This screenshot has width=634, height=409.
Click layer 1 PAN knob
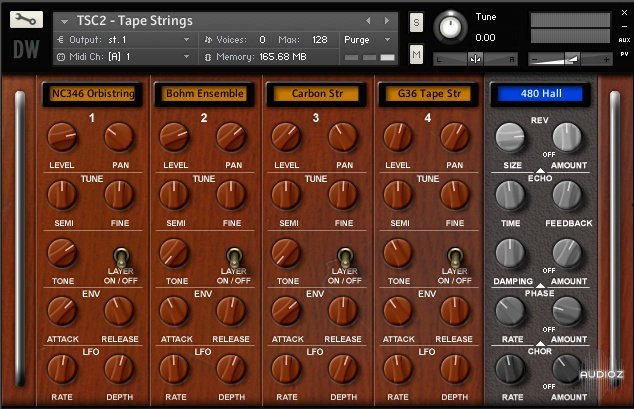coord(119,137)
